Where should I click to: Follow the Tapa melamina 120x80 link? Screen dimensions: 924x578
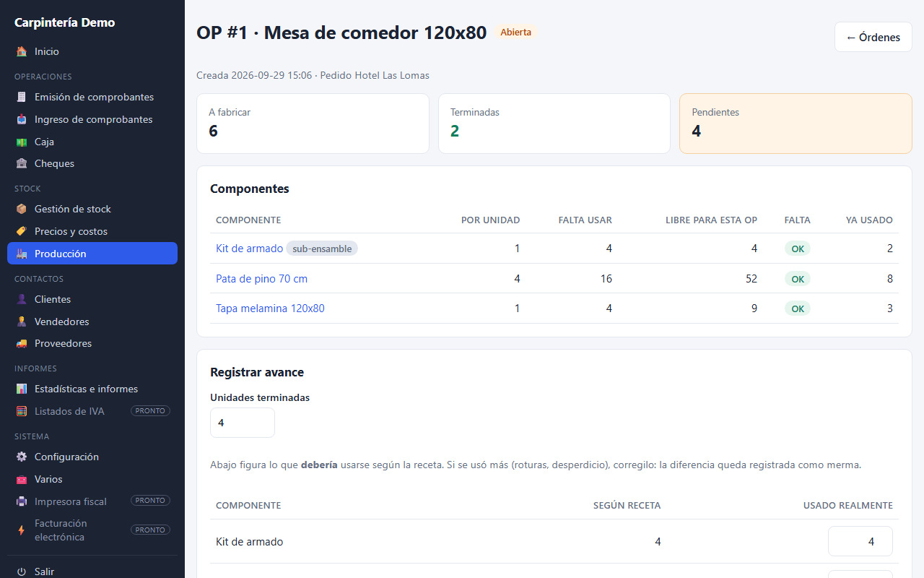[x=270, y=309]
